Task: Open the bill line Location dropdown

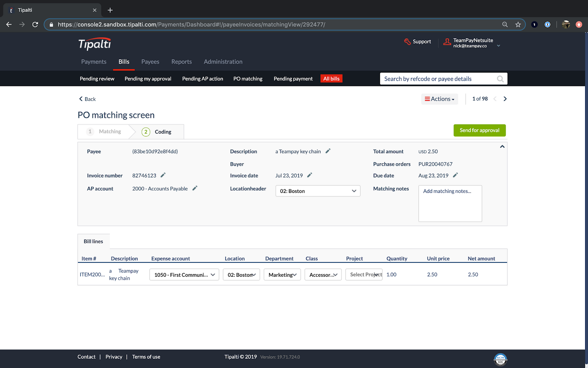Action: coord(241,275)
